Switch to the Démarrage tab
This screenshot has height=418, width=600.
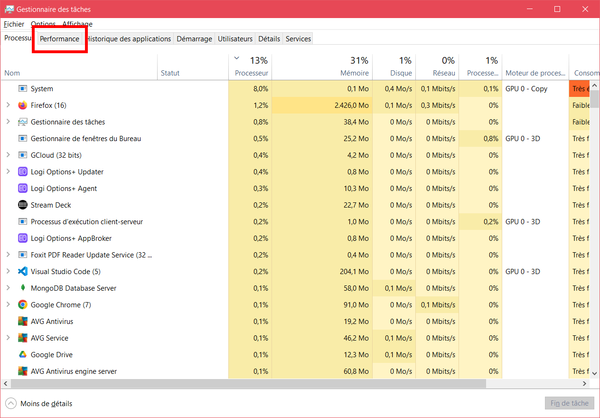[x=194, y=39]
